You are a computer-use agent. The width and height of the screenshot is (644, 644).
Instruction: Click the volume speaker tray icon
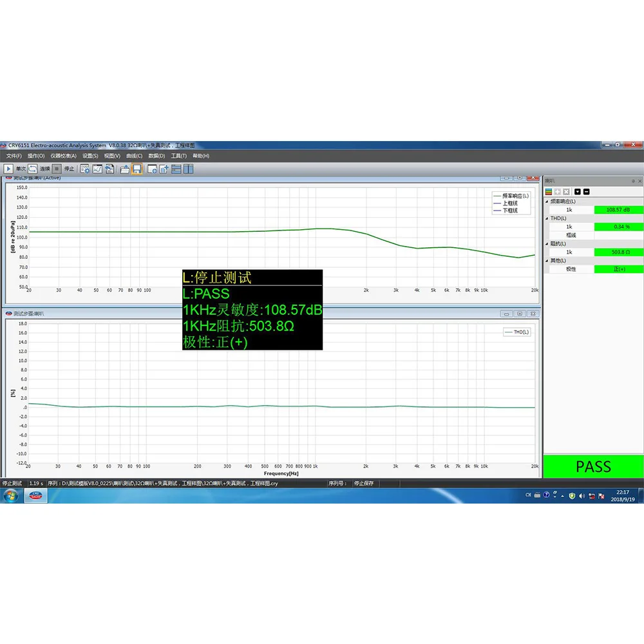pyautogui.click(x=582, y=496)
